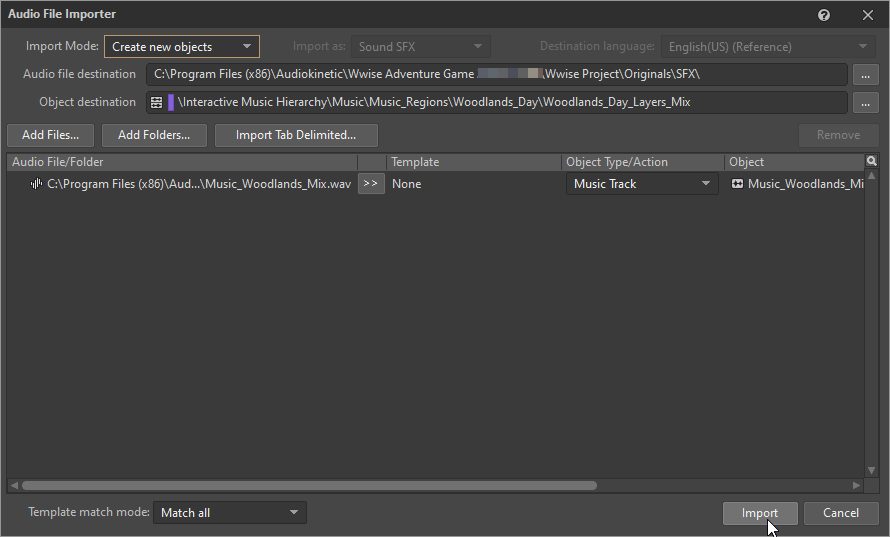890x537 pixels.
Task: Open Template match mode dropdown
Action: coord(229,513)
